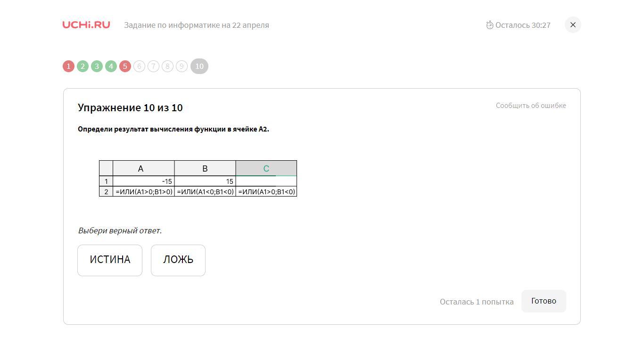Image resolution: width=644 pixels, height=362 pixels.
Task: Click cell A2 with the ИЛИ formula
Action: 144,192
